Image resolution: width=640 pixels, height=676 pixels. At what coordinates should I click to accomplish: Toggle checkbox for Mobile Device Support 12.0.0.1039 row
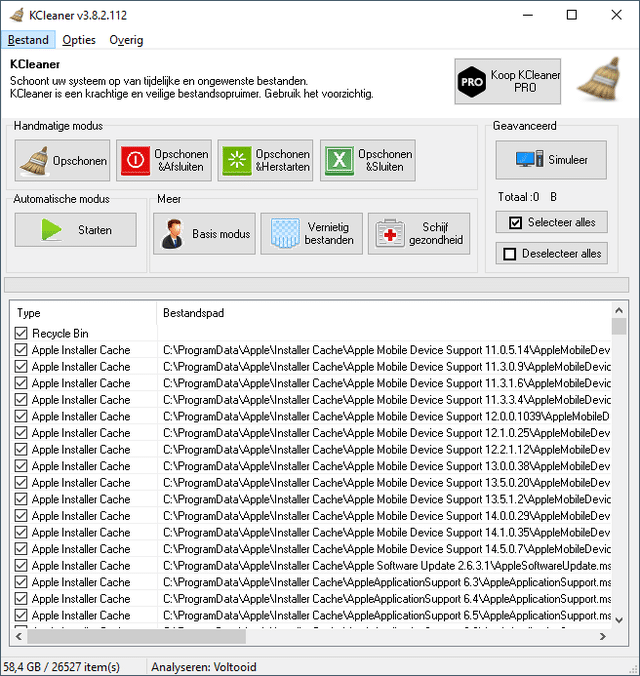(x=21, y=416)
